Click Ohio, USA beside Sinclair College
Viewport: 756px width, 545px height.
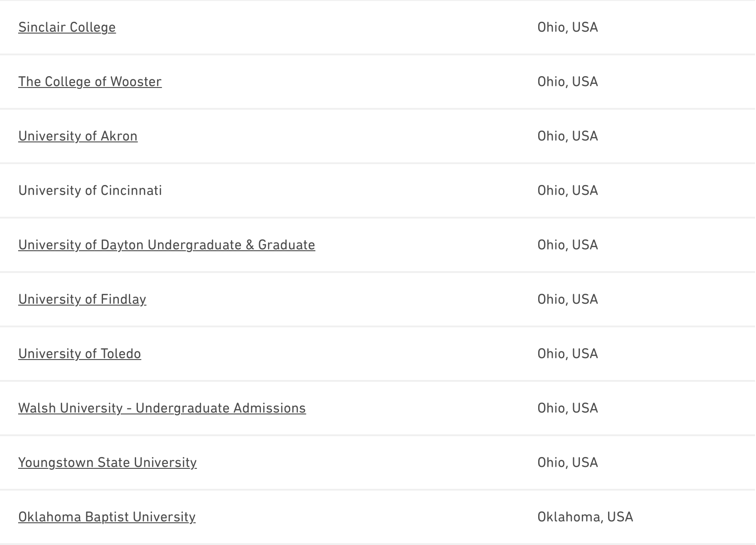(567, 27)
